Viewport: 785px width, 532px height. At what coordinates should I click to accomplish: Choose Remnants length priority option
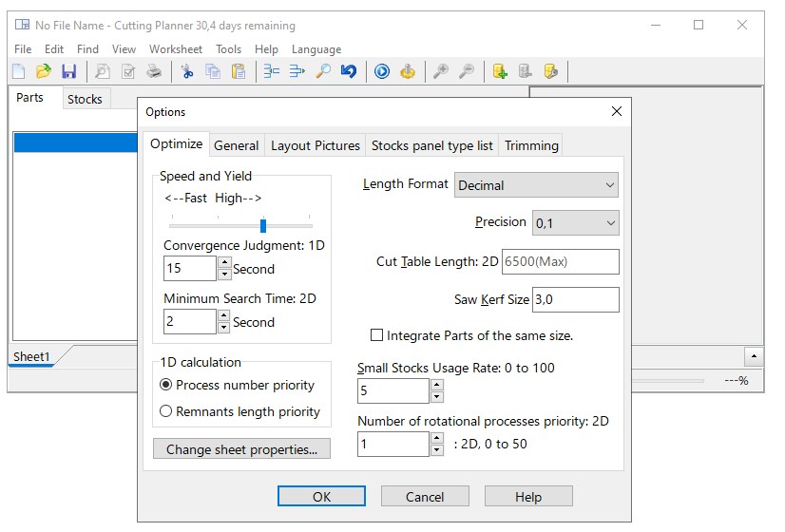tap(166, 411)
